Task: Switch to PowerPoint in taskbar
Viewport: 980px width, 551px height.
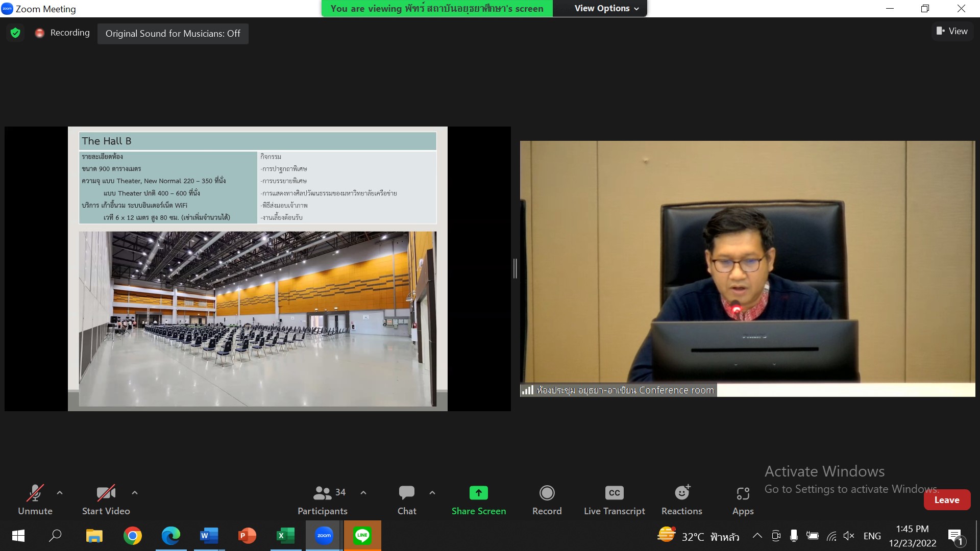Action: [x=248, y=536]
